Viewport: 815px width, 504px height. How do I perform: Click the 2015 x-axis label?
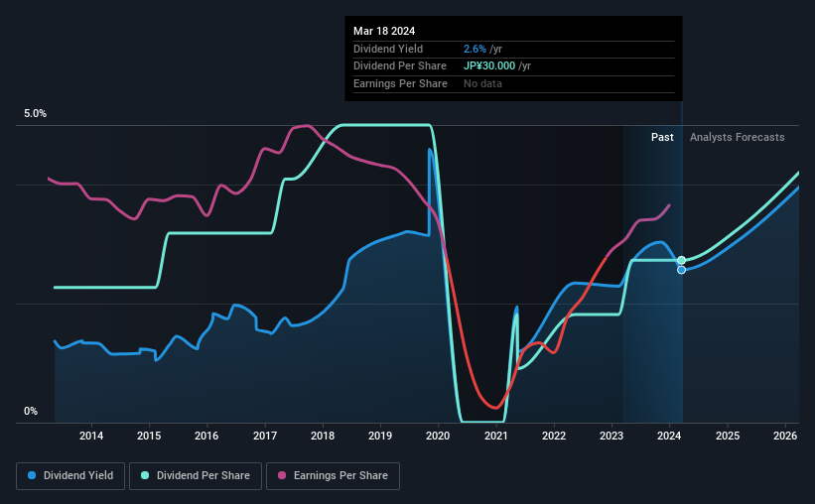[x=149, y=436]
